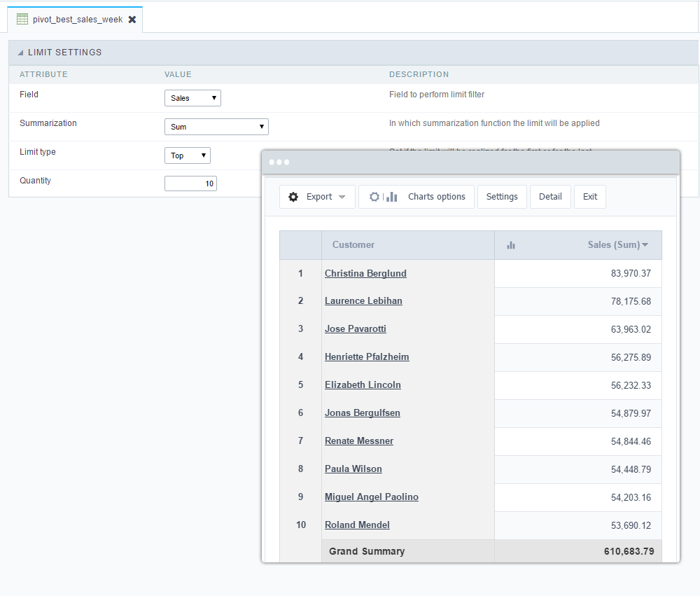The image size is (700, 596).
Task: Open the Paula Wilson customer link
Action: (x=353, y=469)
